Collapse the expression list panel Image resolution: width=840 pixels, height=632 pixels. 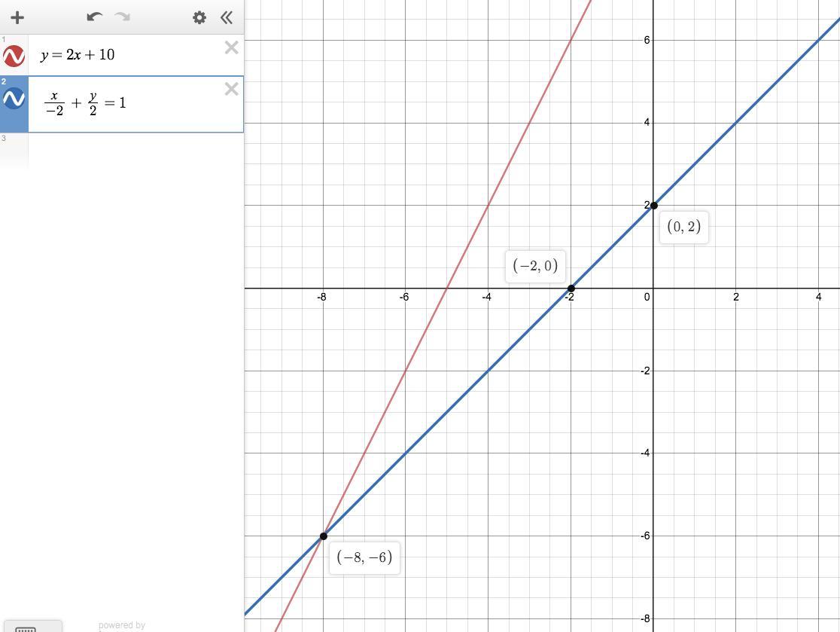tap(227, 17)
